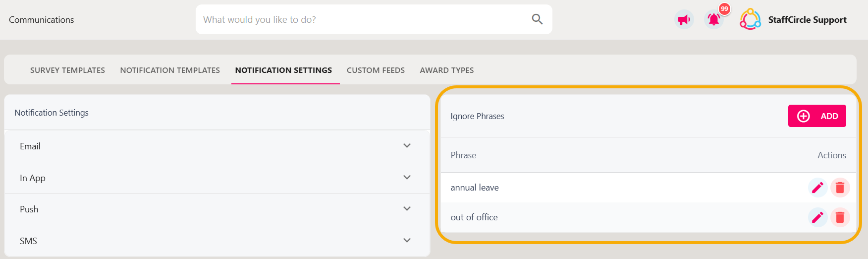Expand the Email settings section

217,146
